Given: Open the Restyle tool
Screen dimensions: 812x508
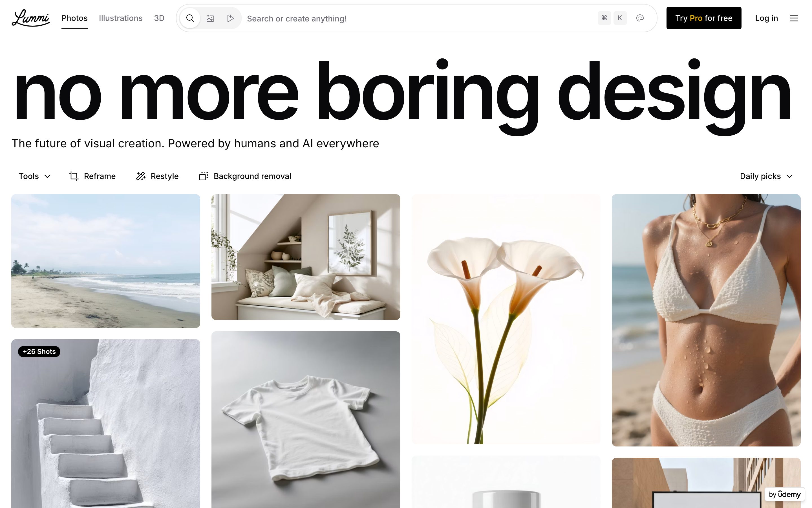Looking at the screenshot, I should [157, 176].
